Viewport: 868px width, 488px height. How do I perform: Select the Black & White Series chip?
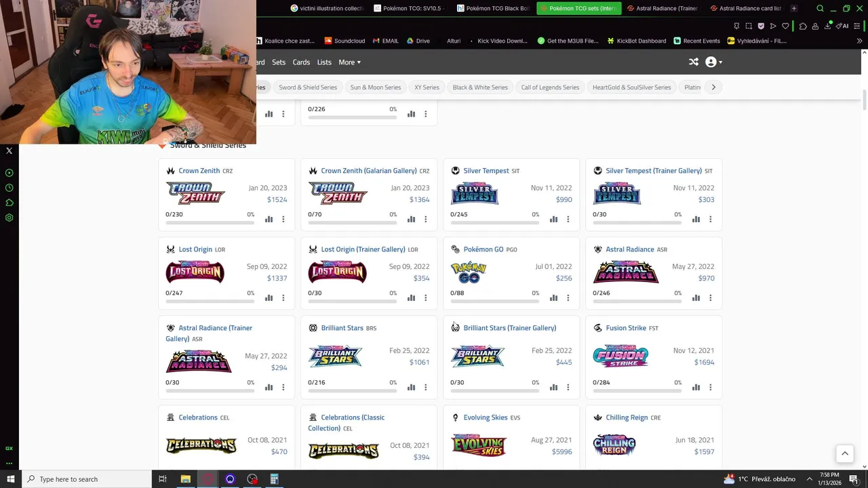click(480, 87)
